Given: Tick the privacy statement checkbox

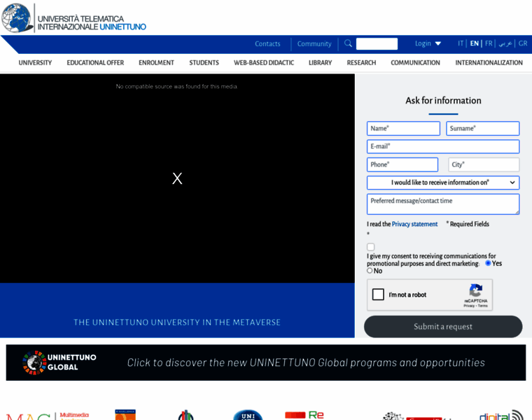Looking at the screenshot, I should 371,247.
